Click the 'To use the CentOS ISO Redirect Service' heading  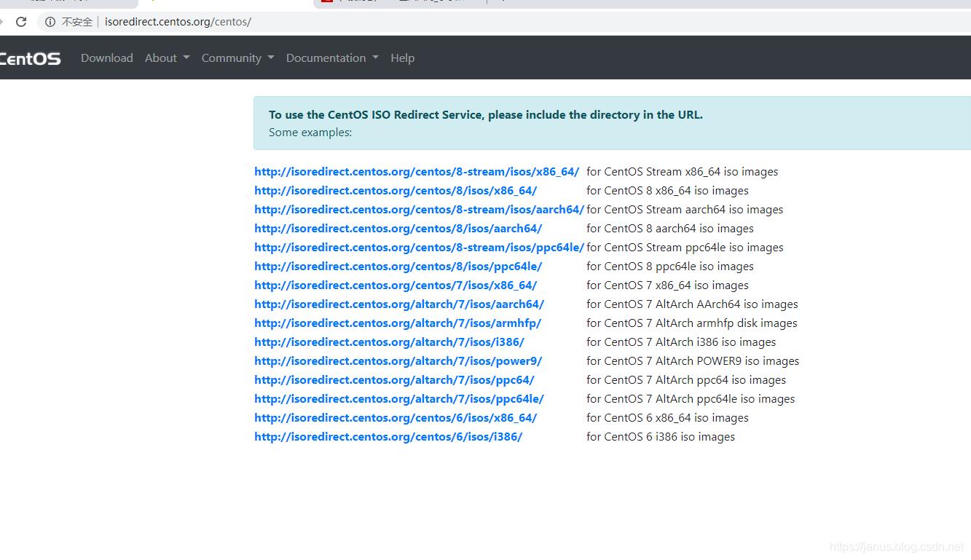[486, 114]
